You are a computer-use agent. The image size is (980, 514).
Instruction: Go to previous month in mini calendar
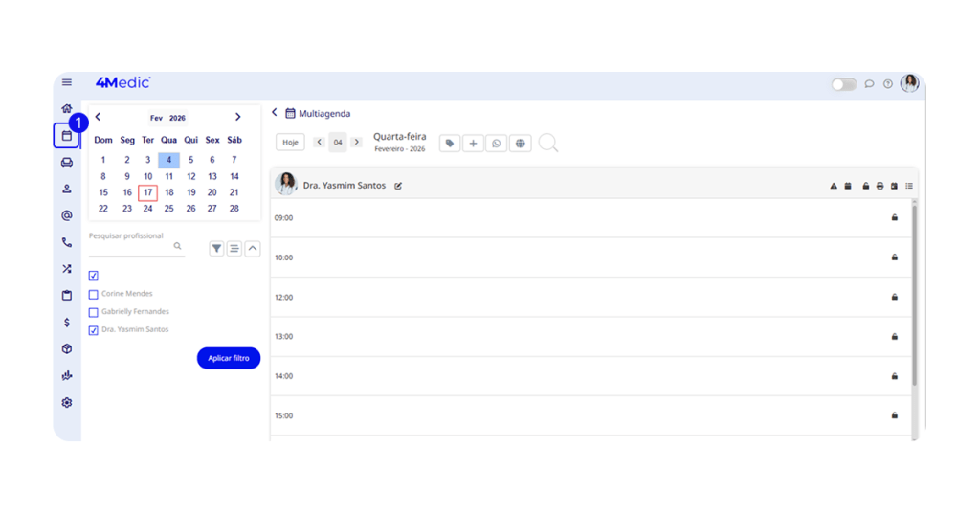point(98,117)
